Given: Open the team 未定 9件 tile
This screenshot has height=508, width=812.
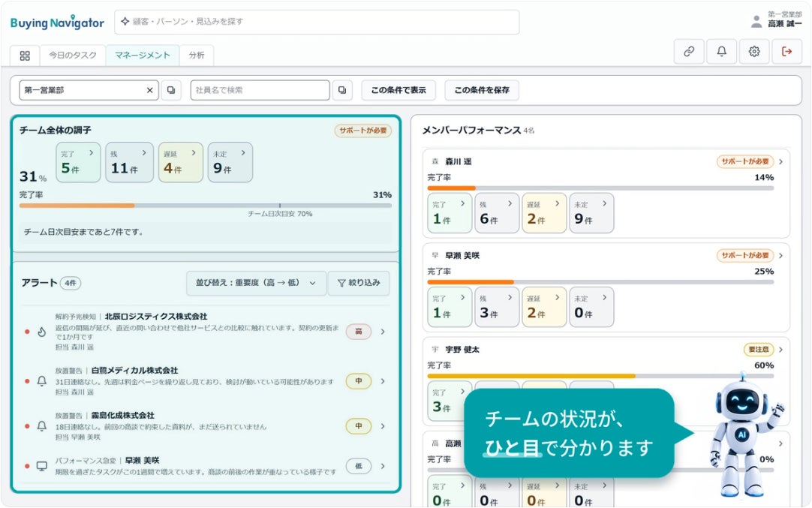Looking at the screenshot, I should pyautogui.click(x=230, y=162).
